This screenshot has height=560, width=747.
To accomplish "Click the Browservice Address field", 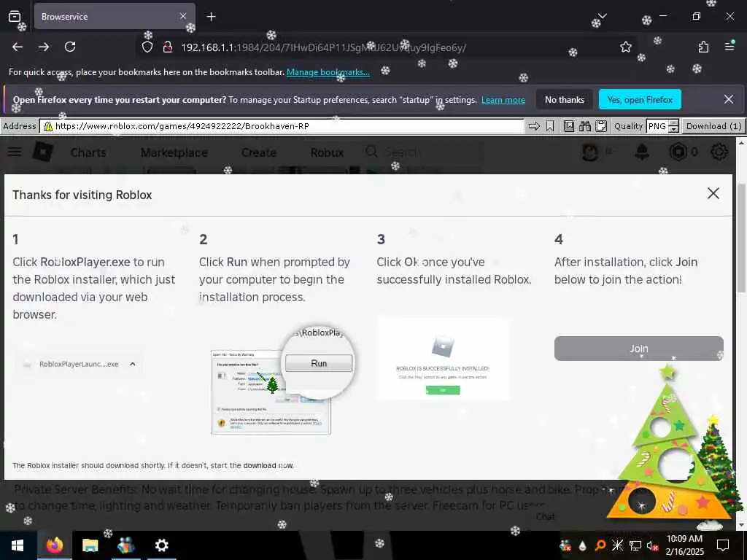I will [x=282, y=126].
